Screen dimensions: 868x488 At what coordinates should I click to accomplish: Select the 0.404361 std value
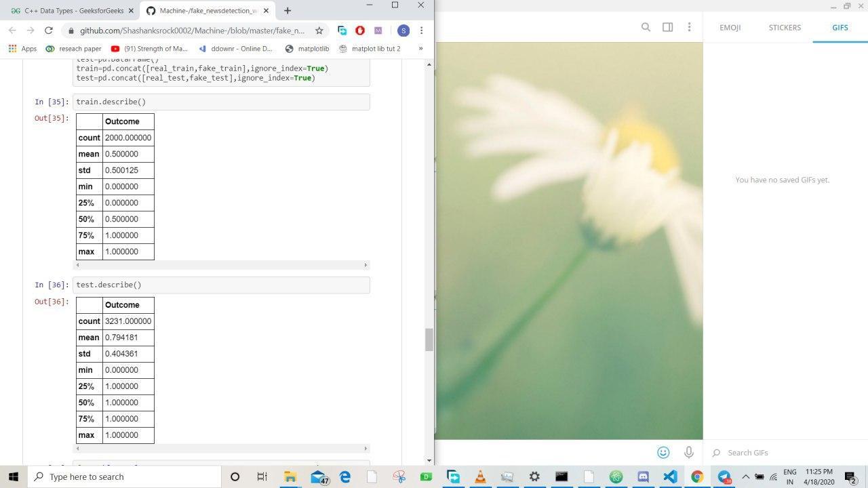tap(121, 354)
